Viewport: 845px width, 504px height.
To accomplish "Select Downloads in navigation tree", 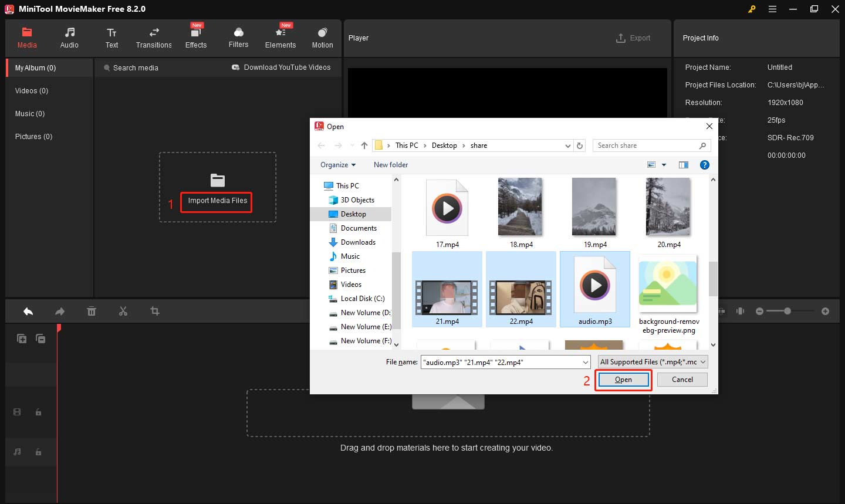I will point(358,242).
